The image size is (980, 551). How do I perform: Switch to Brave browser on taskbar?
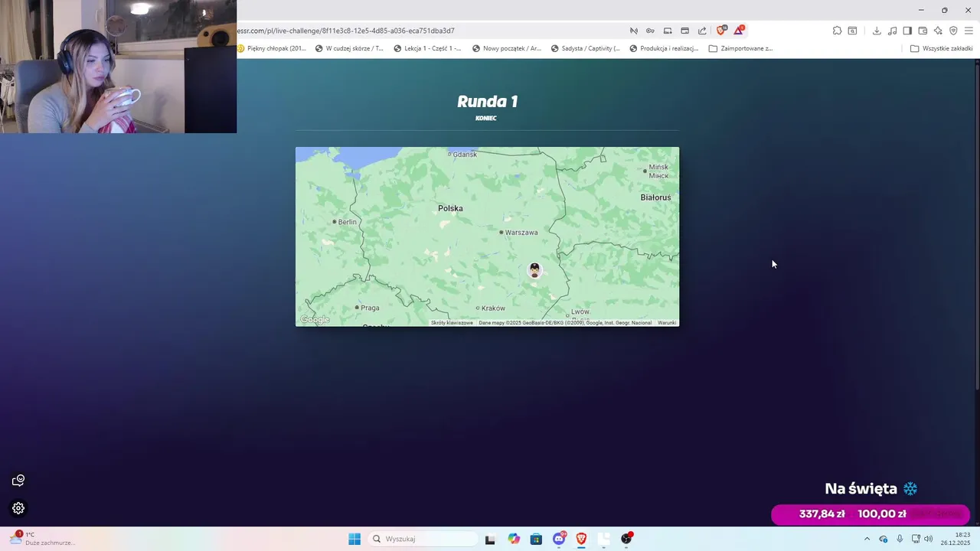click(581, 539)
